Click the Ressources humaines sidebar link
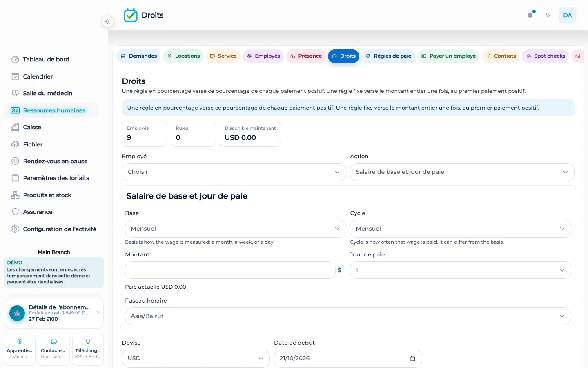The image size is (588, 368). pos(52,110)
